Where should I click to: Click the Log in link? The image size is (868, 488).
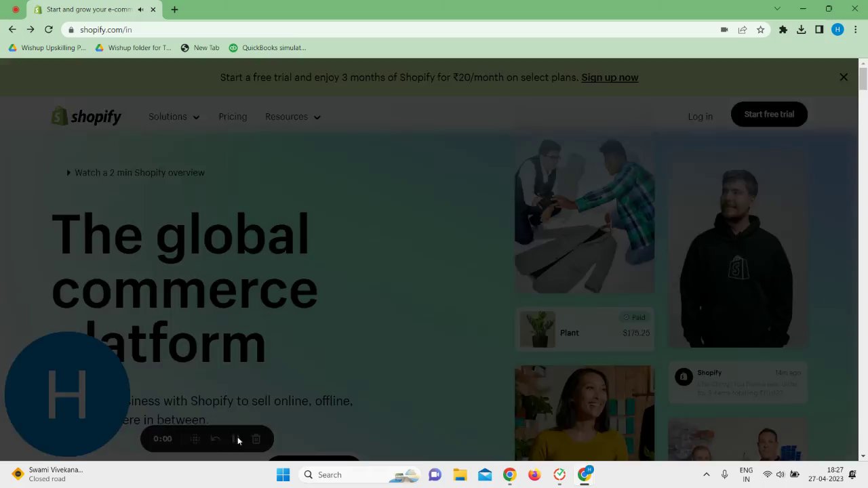700,117
